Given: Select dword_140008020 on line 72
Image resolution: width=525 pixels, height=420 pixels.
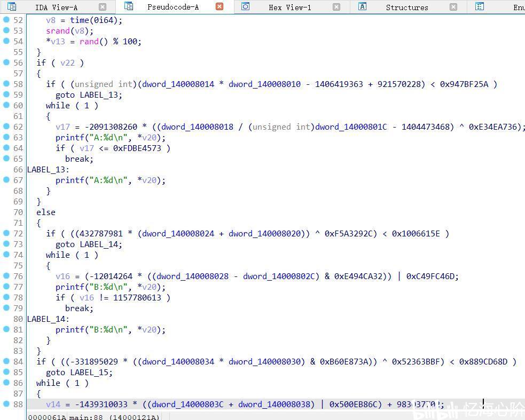Looking at the screenshot, I should click(264, 234).
